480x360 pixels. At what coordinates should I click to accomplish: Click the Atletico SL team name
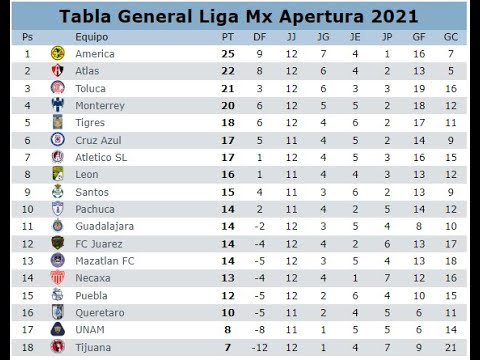click(x=101, y=157)
